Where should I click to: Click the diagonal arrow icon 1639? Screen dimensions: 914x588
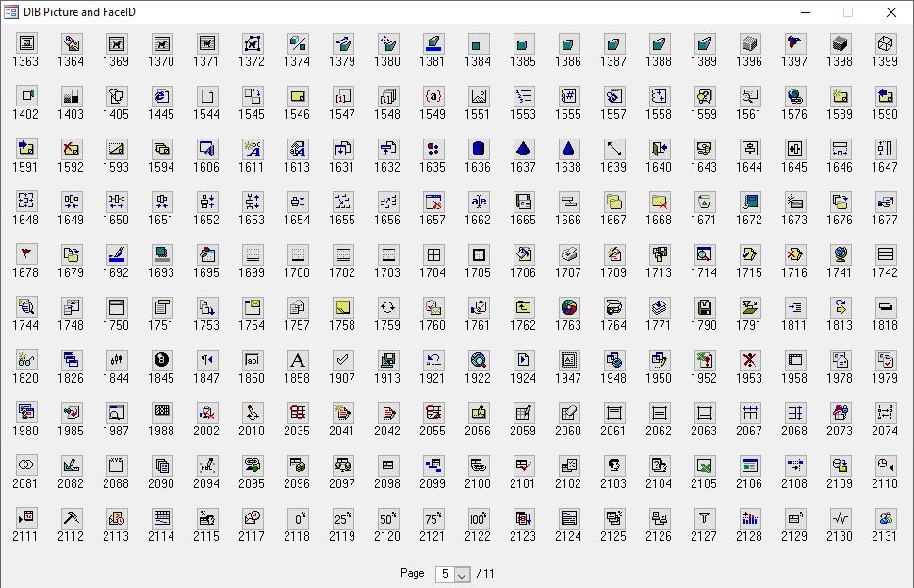coord(613,149)
